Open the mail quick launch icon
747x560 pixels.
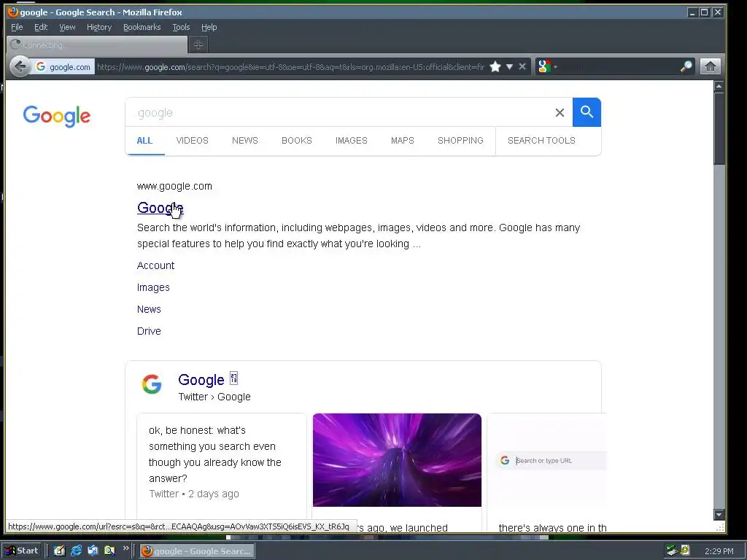coord(93,551)
